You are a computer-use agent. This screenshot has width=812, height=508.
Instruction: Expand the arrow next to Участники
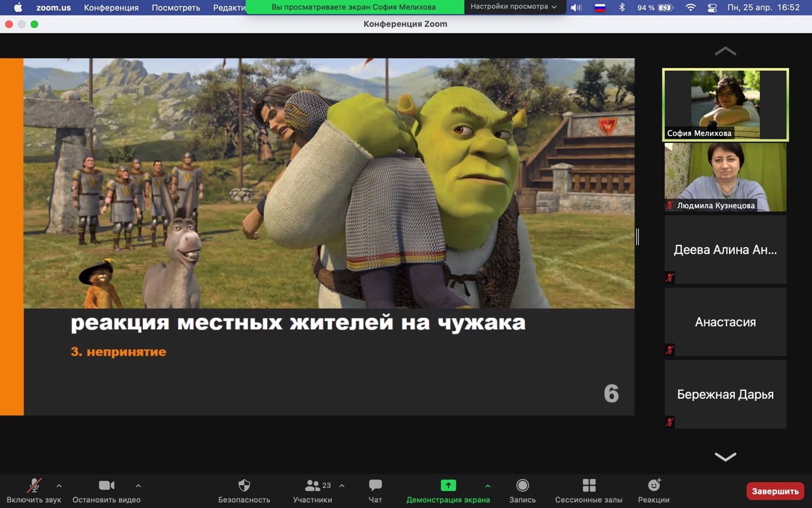coord(342,486)
